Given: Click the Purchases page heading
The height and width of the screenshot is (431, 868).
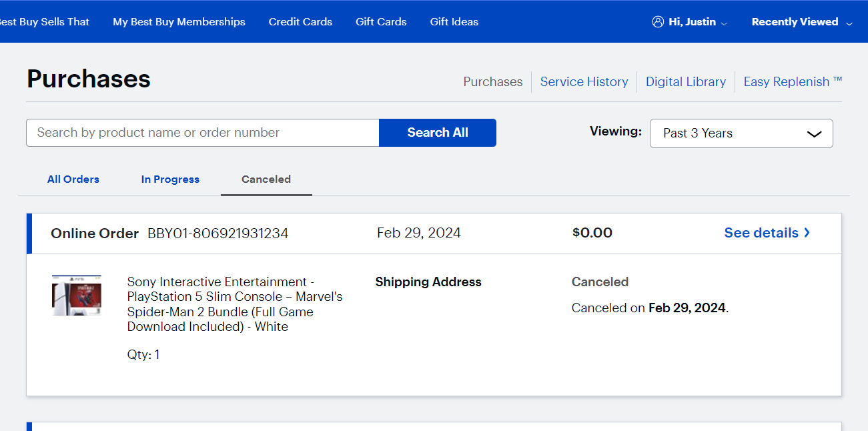Looking at the screenshot, I should pyautogui.click(x=89, y=79).
